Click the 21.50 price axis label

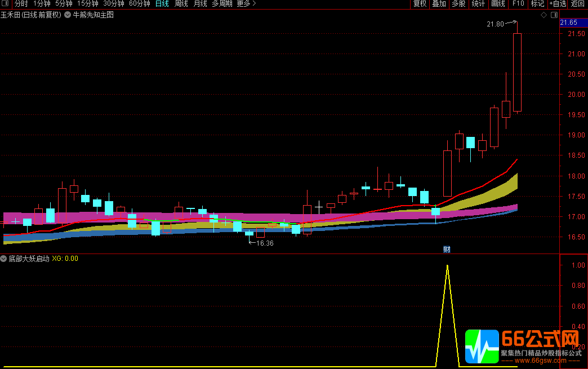tap(576, 34)
